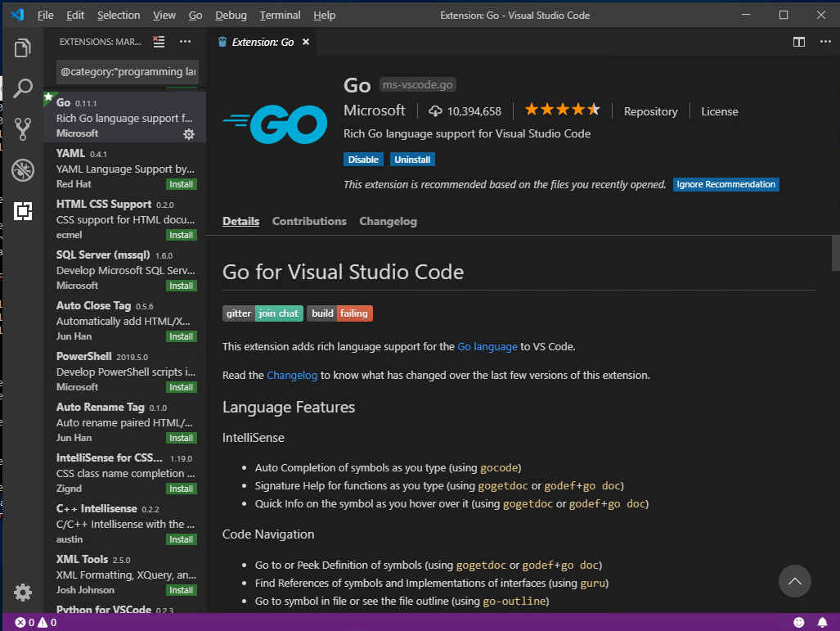Viewport: 840px width, 631px height.
Task: Disable the Go extension
Action: pyautogui.click(x=362, y=160)
